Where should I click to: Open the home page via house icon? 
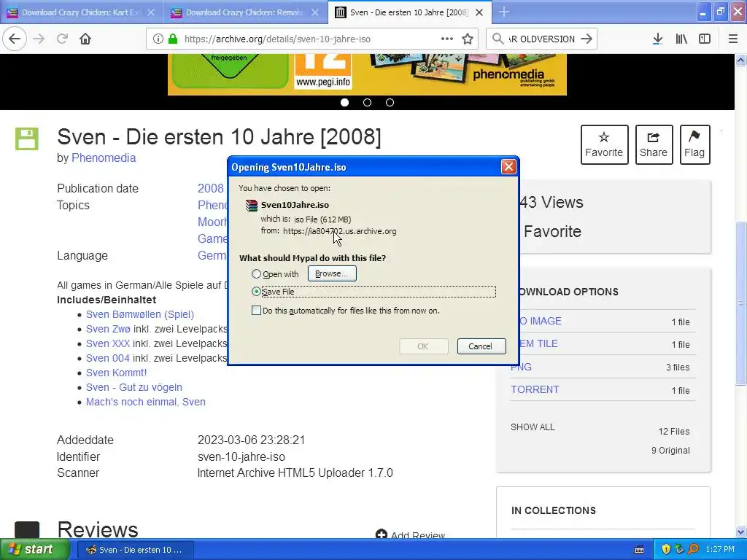pos(85,39)
